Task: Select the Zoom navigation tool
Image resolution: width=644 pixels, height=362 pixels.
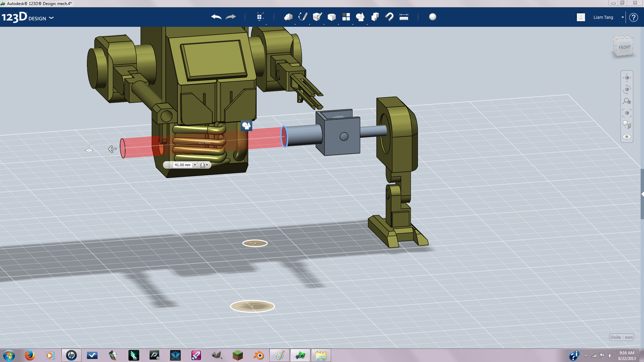Action: click(x=627, y=101)
